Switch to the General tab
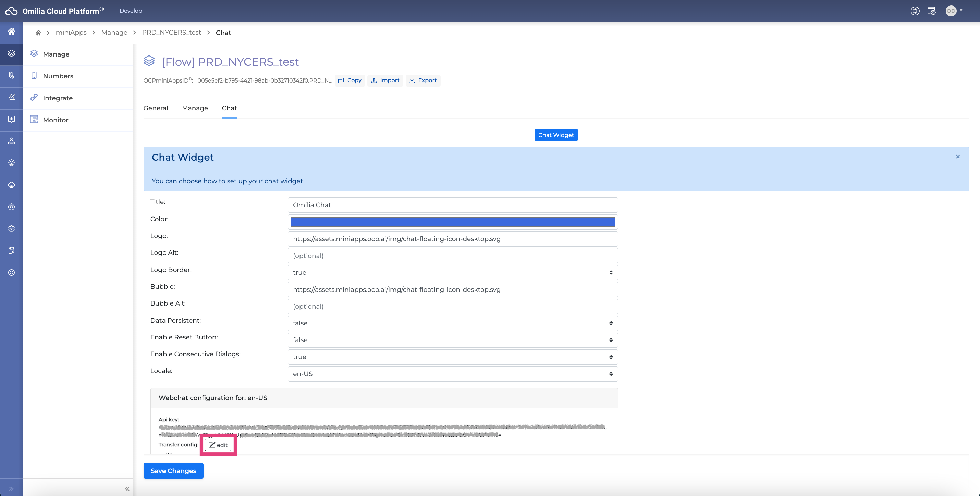 pyautogui.click(x=156, y=108)
